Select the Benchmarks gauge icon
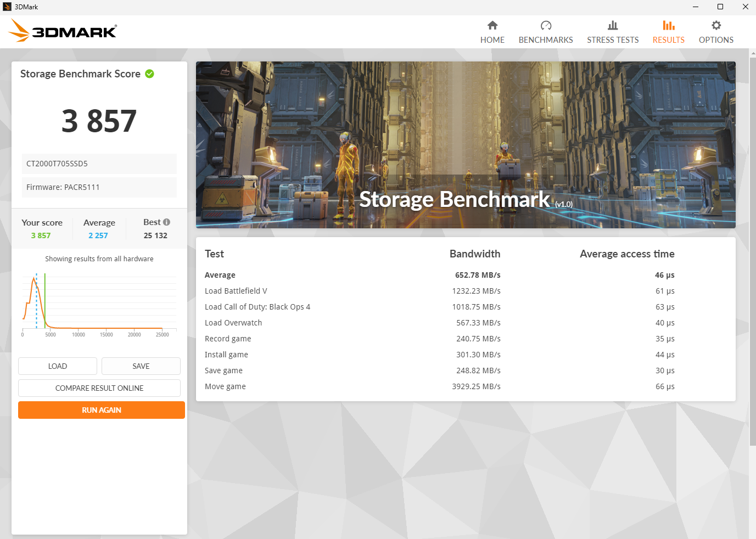This screenshot has height=539, width=756. click(x=546, y=25)
